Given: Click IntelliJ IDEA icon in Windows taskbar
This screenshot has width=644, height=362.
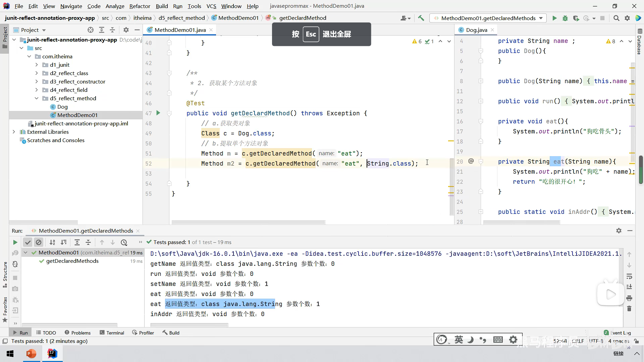Looking at the screenshot, I should pos(52,354).
